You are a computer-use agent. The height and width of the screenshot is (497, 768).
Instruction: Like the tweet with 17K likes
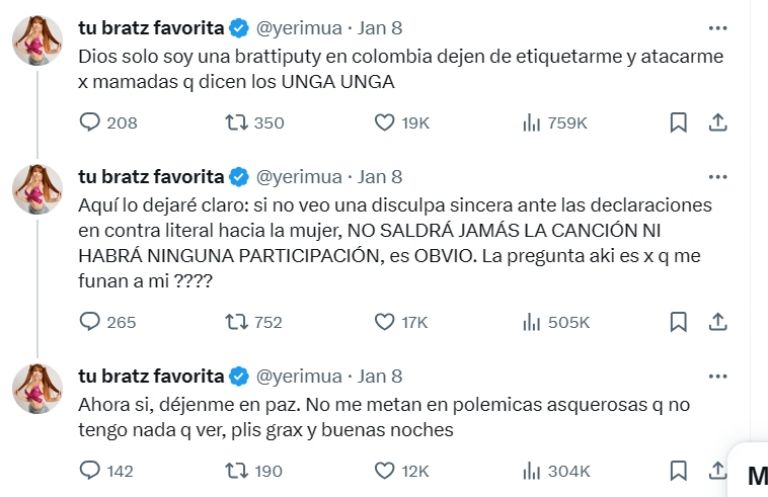385,322
